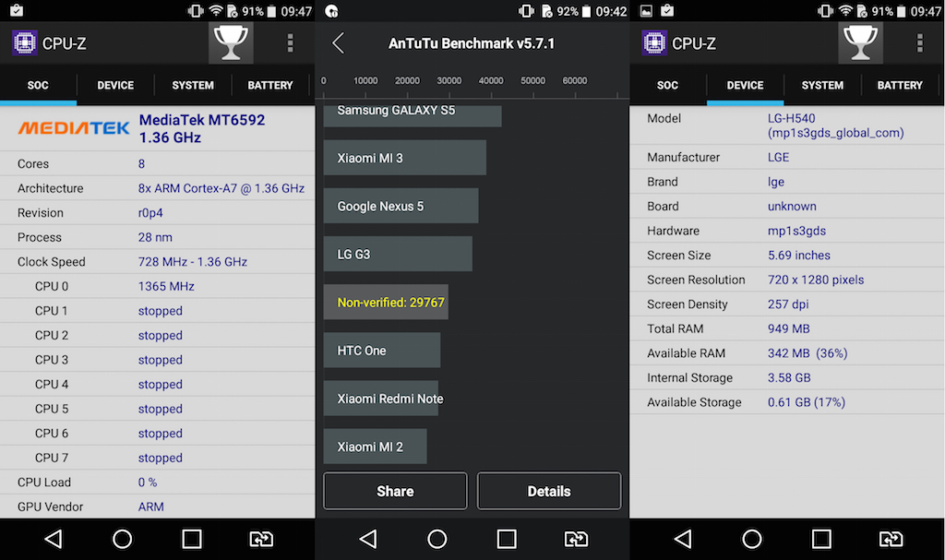Select Xiaomi MI 3 benchmark bar
945x560 pixels.
405,158
